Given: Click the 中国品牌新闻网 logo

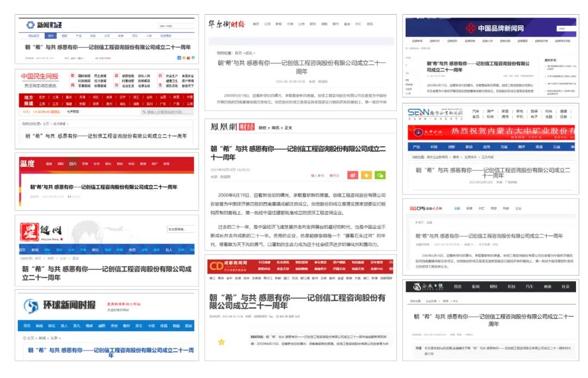Looking at the screenshot, I should coord(493,28).
